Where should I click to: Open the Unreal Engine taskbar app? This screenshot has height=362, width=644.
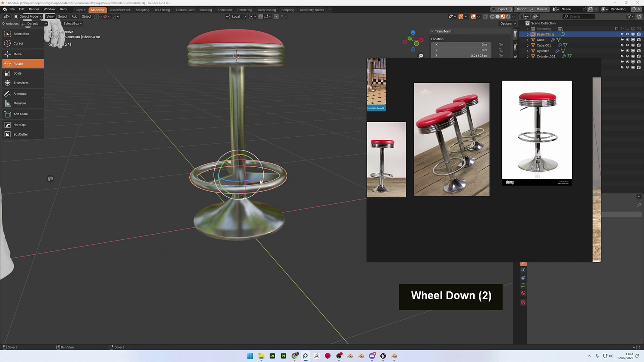[x=383, y=356]
